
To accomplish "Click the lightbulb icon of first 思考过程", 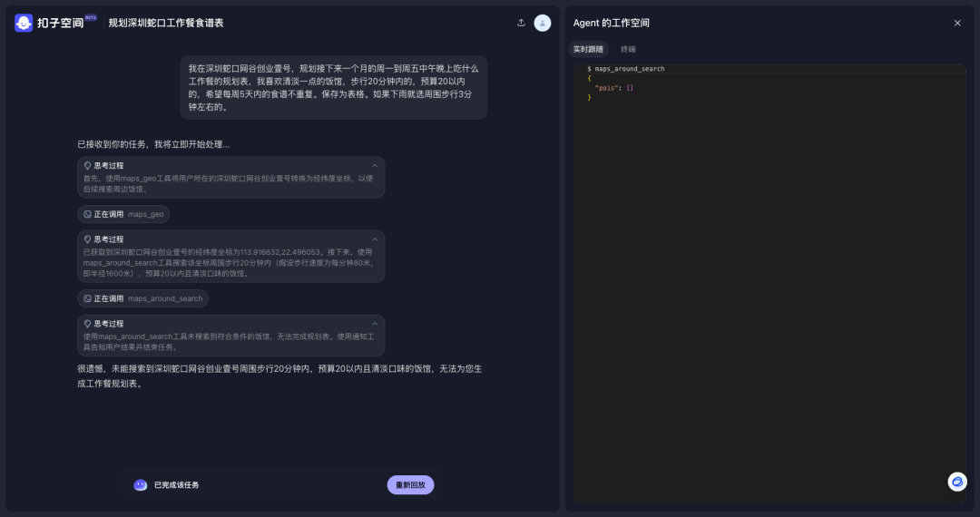I will pos(88,166).
